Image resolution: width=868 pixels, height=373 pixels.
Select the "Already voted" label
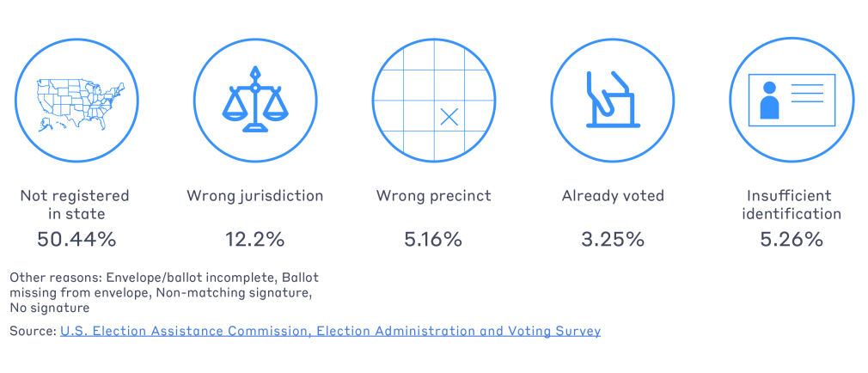612,196
